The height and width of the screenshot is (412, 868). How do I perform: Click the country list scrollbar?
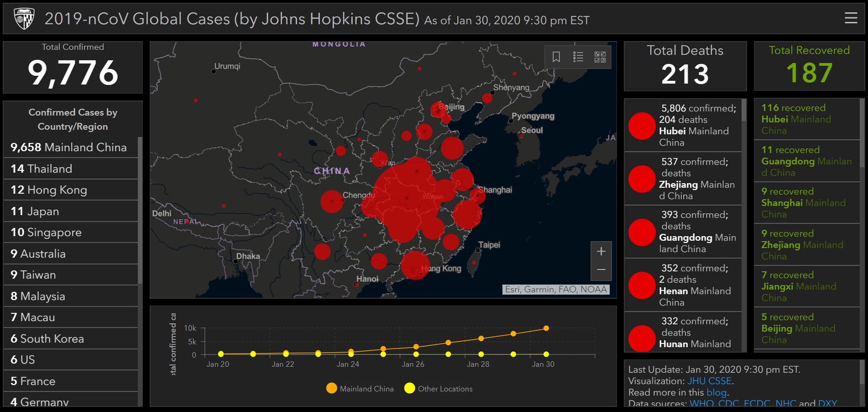pos(140,210)
